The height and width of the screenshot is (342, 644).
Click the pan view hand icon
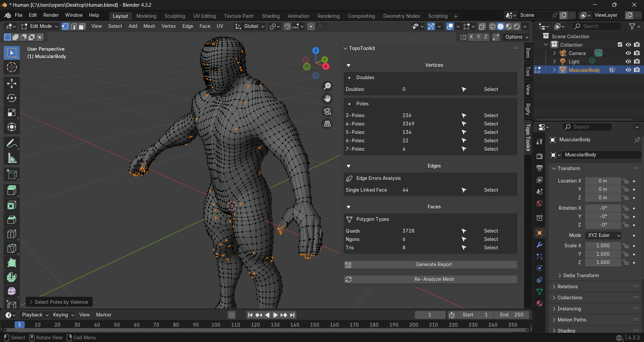click(327, 99)
